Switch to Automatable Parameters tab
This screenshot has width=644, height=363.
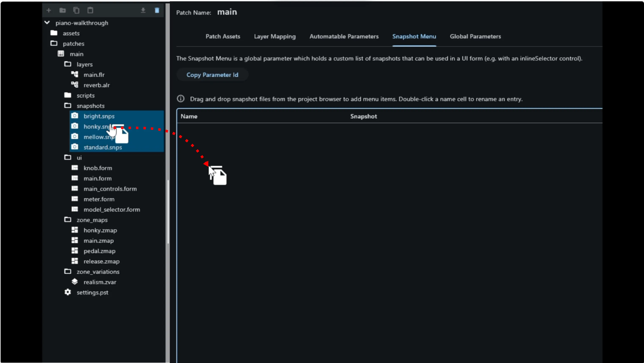344,37
